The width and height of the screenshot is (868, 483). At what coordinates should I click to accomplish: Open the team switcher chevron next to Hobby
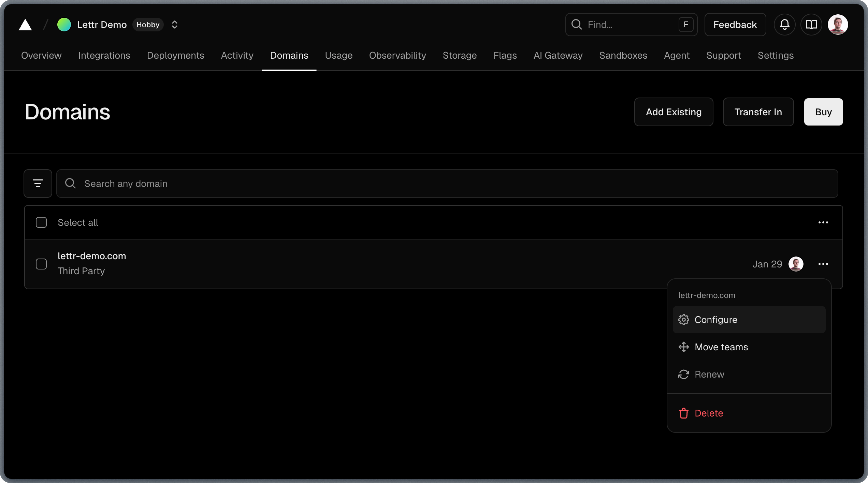tap(174, 25)
